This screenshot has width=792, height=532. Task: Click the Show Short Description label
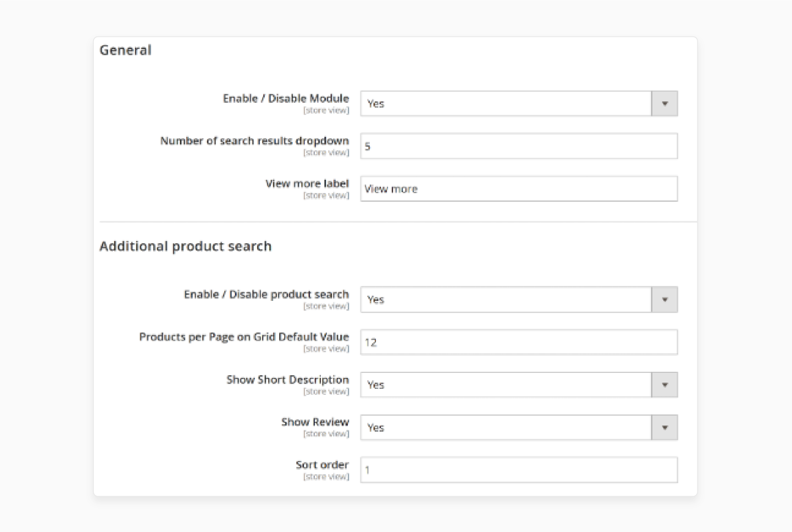[288, 380]
